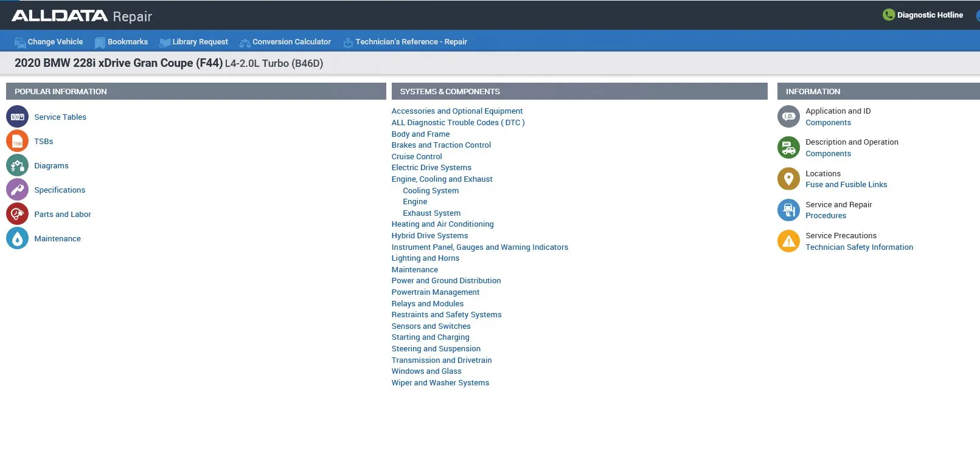
Task: Open Maintenance in Systems & Components
Action: [415, 269]
